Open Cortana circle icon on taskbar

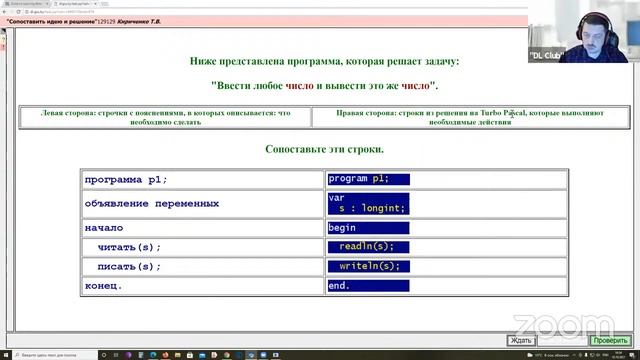pos(104,355)
